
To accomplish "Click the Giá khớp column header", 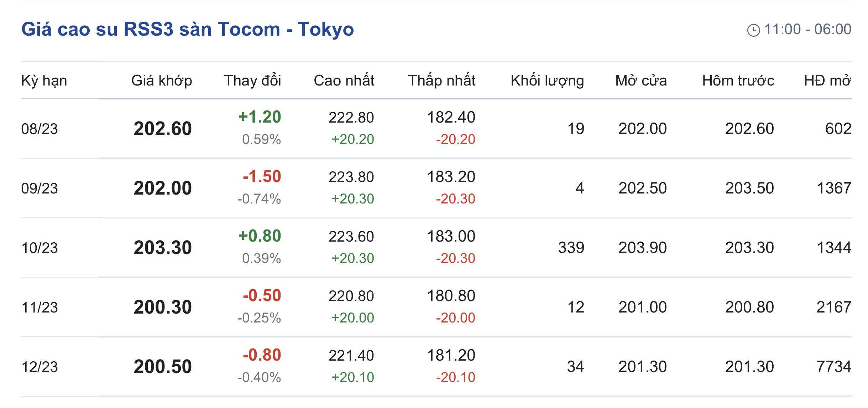I will coord(162,81).
